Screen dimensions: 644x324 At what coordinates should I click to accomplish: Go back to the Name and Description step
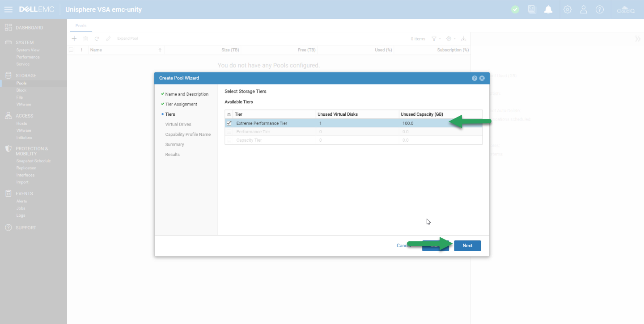[x=187, y=94]
